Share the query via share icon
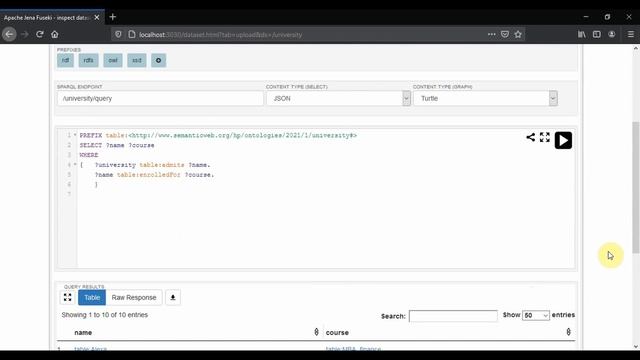 pos(530,137)
